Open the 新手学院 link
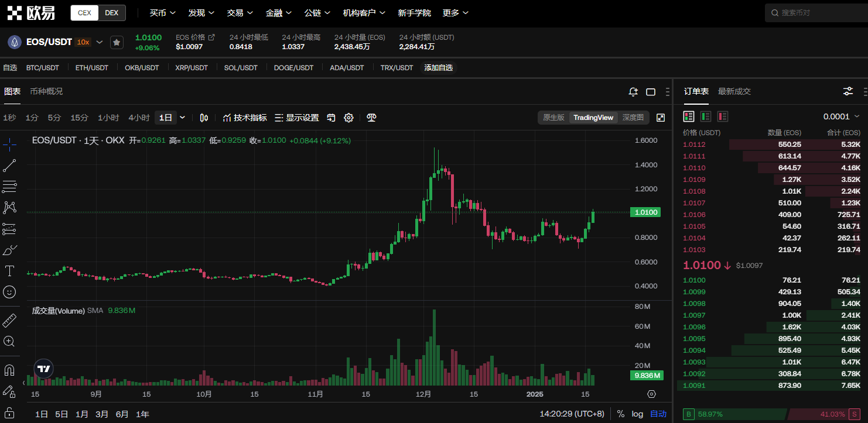This screenshot has width=868, height=423. point(414,12)
